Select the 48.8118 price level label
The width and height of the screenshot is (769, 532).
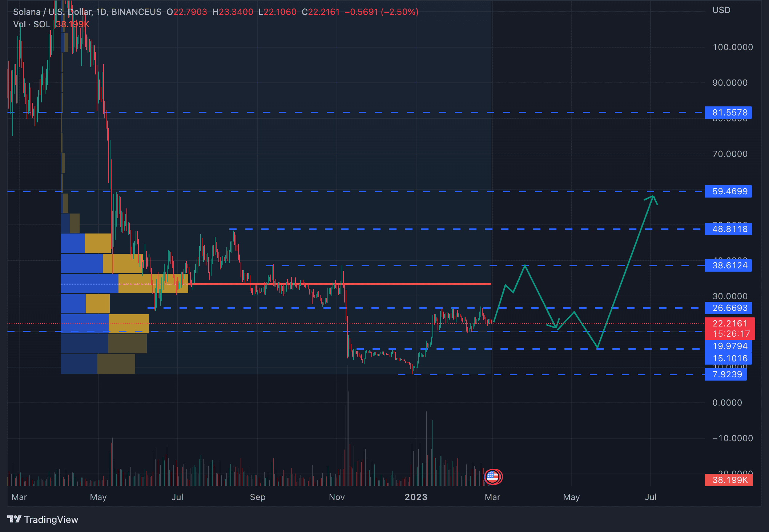point(728,229)
